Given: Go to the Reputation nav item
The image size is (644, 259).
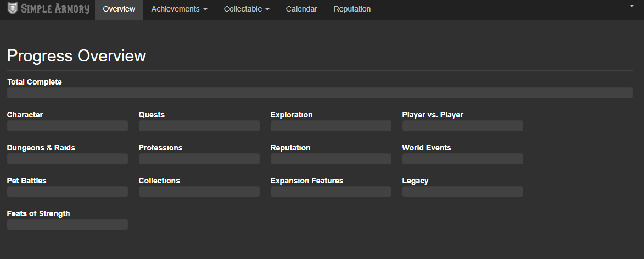Looking at the screenshot, I should pos(352,9).
